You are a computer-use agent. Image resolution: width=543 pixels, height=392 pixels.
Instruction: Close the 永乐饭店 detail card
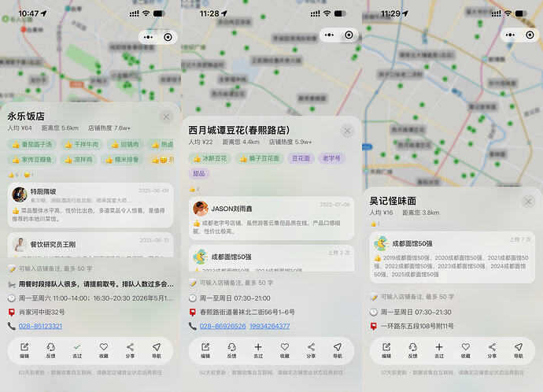pyautogui.click(x=166, y=116)
